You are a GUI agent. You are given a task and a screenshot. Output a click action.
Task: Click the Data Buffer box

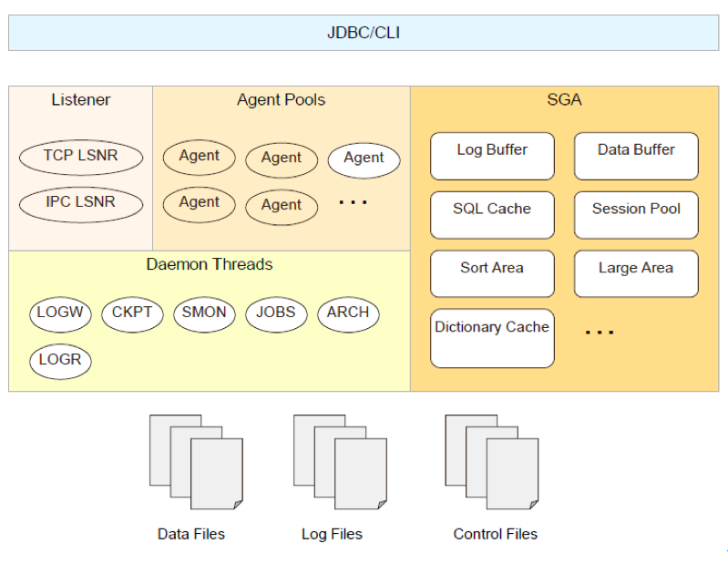point(636,156)
